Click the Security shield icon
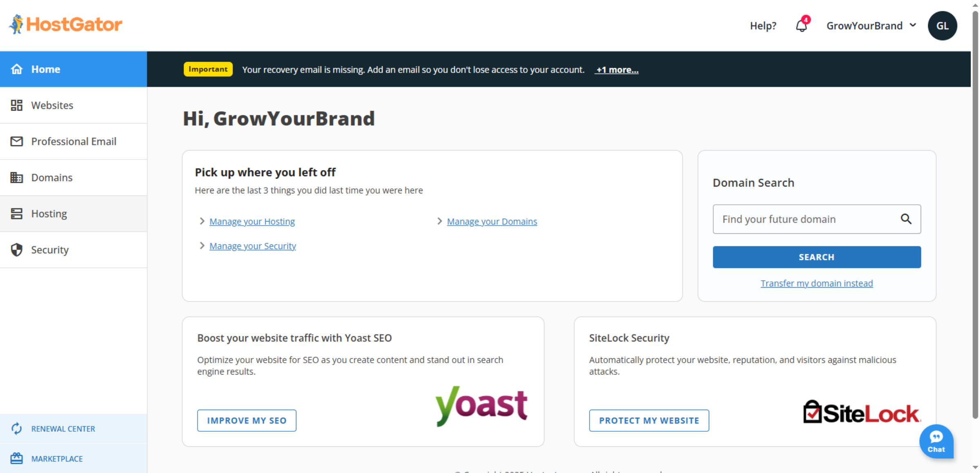Screen dimensions: 980x473 tap(16, 250)
